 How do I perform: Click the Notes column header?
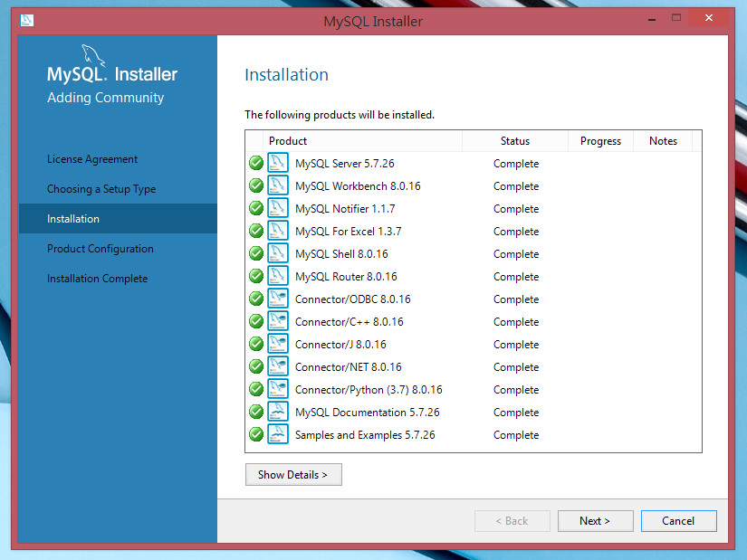coord(663,141)
